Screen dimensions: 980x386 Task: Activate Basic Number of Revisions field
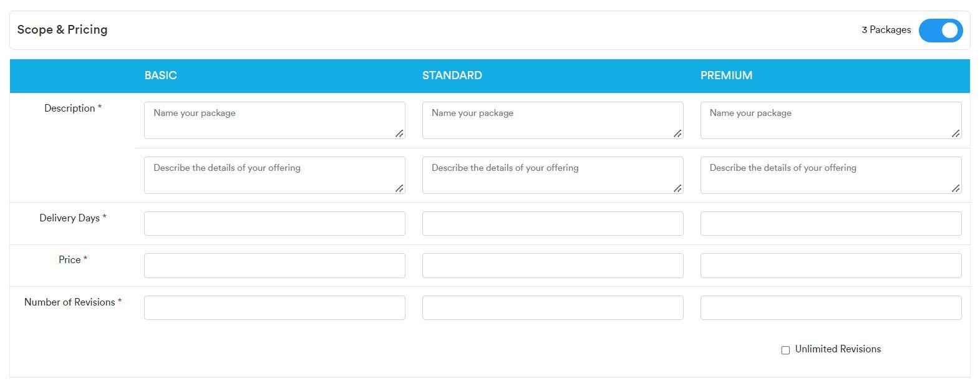(274, 307)
